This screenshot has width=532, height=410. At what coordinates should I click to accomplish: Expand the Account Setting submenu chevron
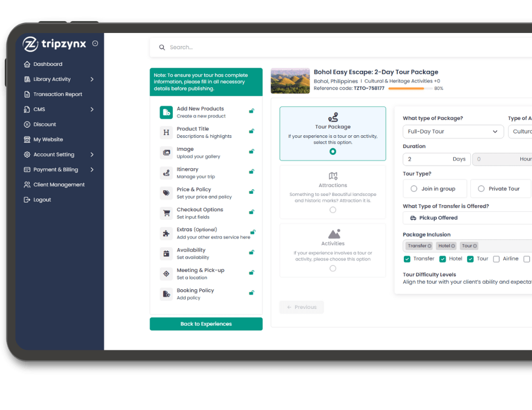(x=92, y=154)
